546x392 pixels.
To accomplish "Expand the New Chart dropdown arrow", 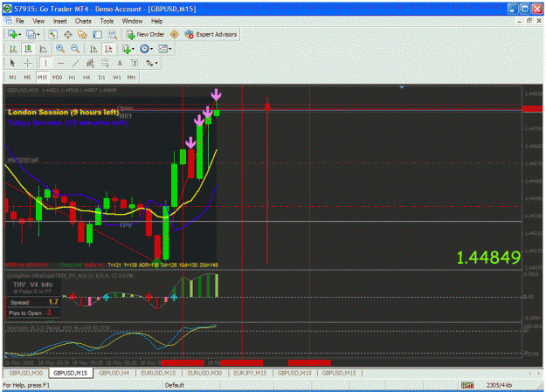I will click(x=20, y=34).
